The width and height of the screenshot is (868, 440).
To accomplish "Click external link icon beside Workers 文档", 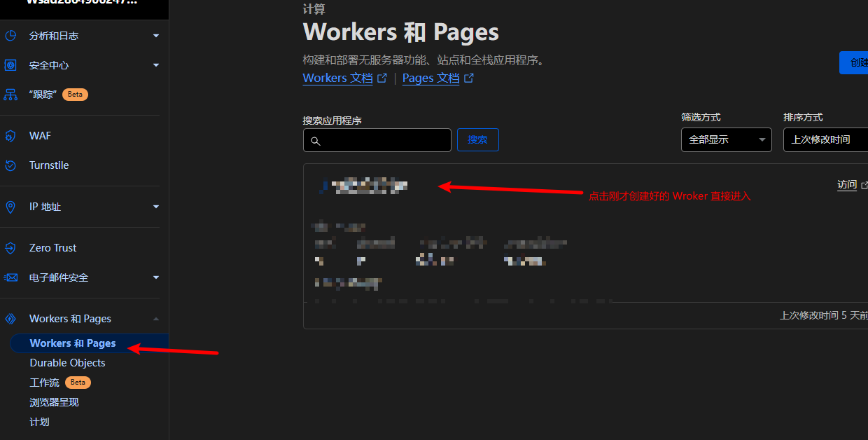I will click(x=382, y=78).
